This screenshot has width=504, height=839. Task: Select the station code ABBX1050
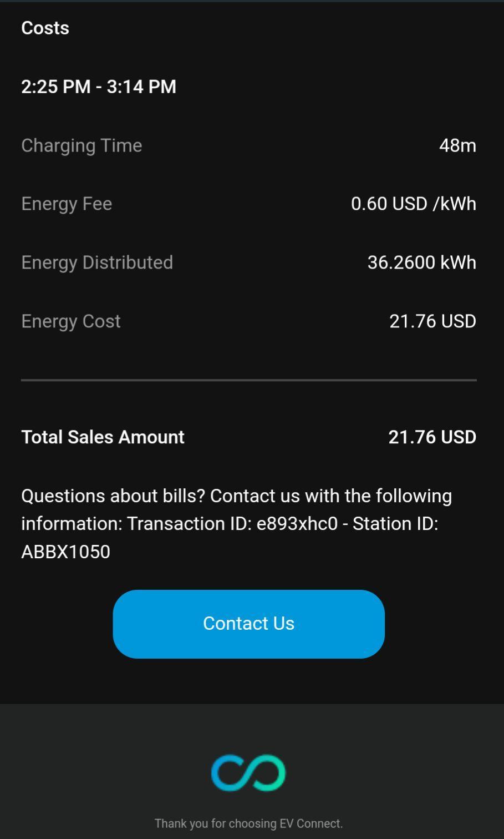(x=65, y=552)
